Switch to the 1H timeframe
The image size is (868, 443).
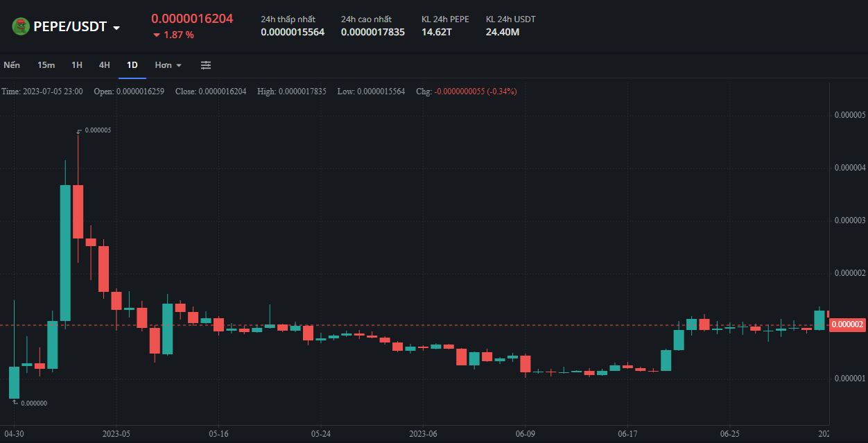click(x=77, y=65)
